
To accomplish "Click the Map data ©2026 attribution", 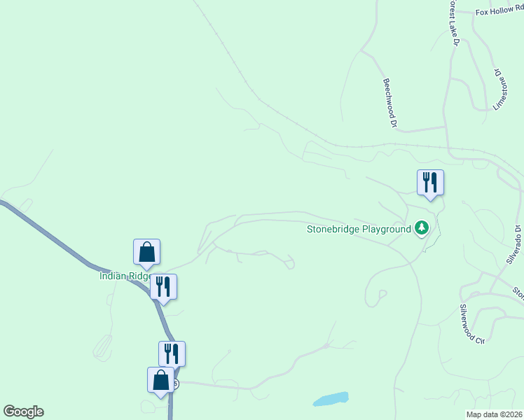I will (x=495, y=415).
